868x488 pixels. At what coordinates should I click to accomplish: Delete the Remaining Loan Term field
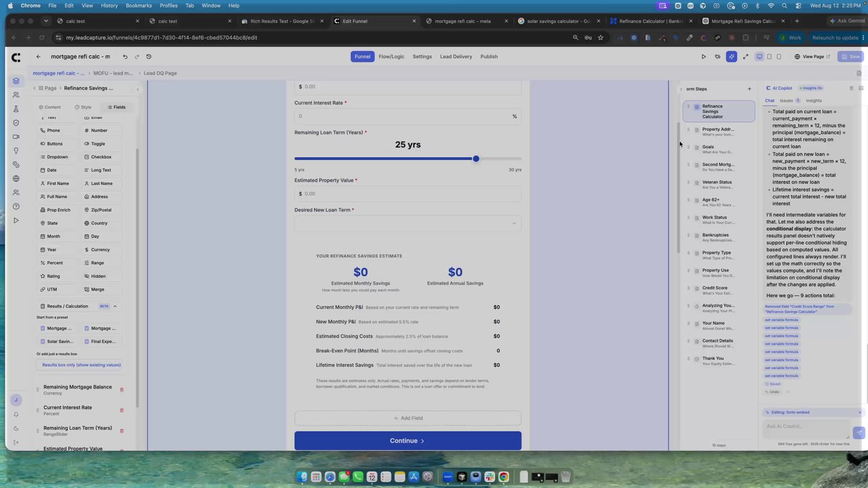[122, 430]
